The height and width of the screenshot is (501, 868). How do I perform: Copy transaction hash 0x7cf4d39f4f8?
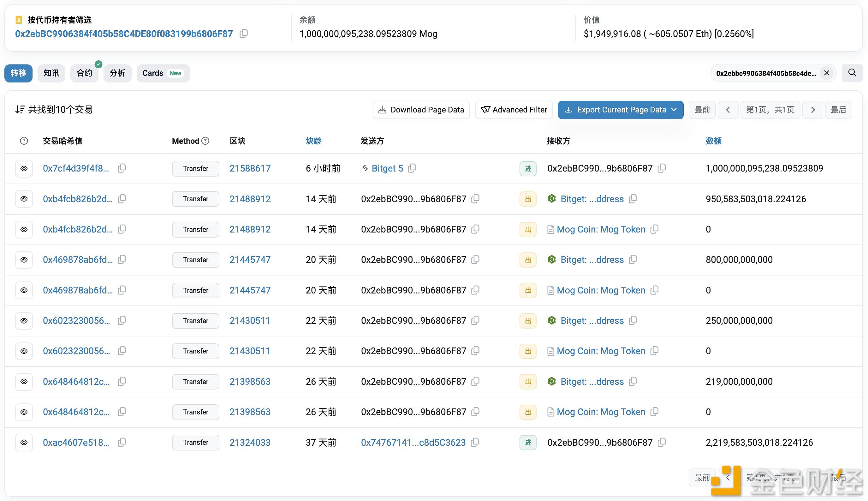pyautogui.click(x=122, y=168)
